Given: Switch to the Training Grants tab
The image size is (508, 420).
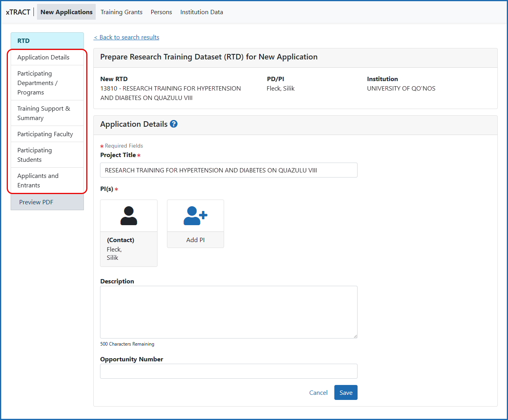Looking at the screenshot, I should (x=121, y=12).
